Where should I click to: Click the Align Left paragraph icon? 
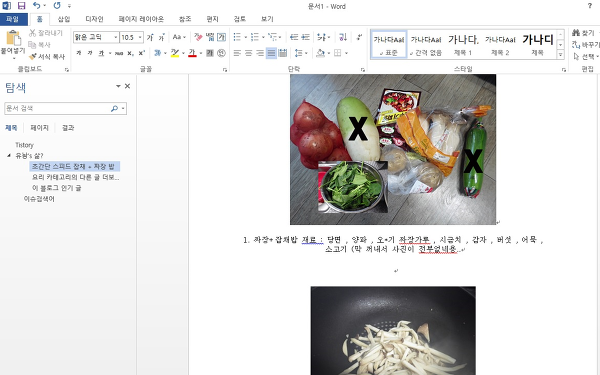(237, 53)
